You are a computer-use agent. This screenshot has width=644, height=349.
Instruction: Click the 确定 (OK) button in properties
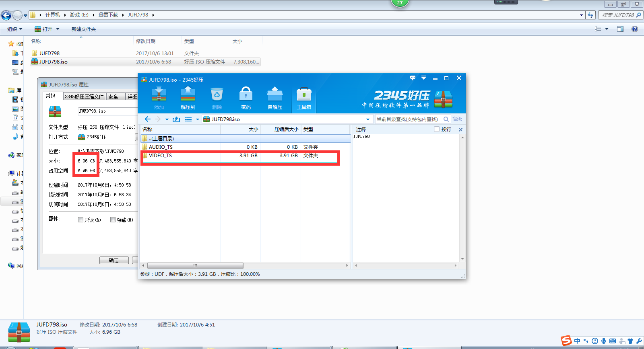114,260
